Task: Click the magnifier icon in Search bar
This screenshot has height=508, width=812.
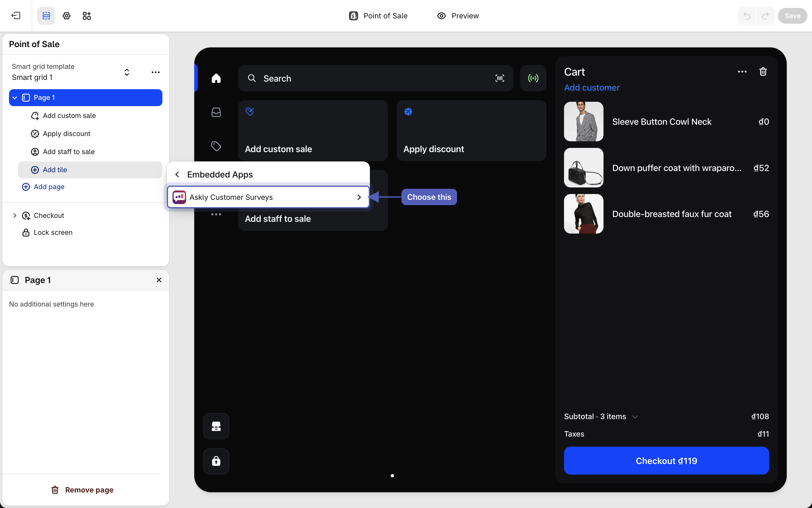Action: coord(252,78)
